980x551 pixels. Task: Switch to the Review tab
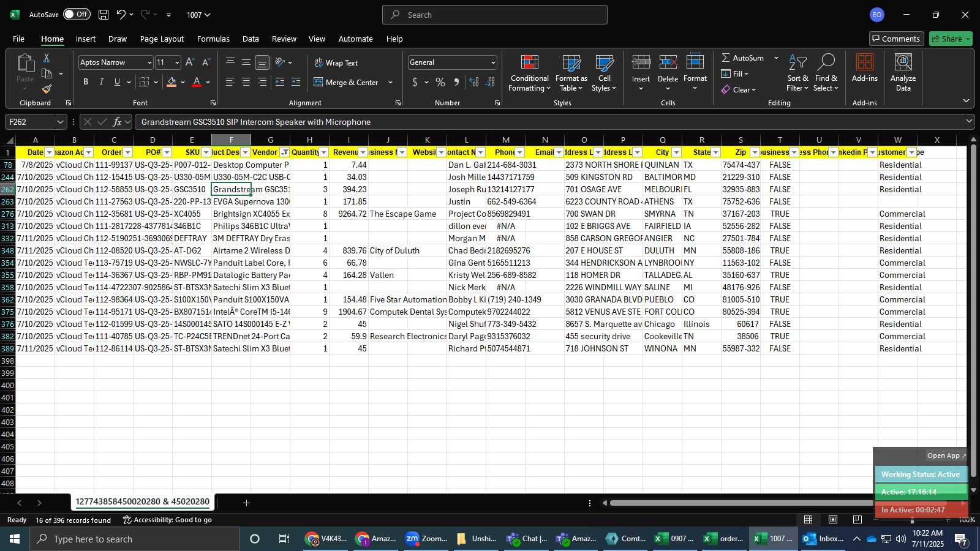(x=284, y=39)
